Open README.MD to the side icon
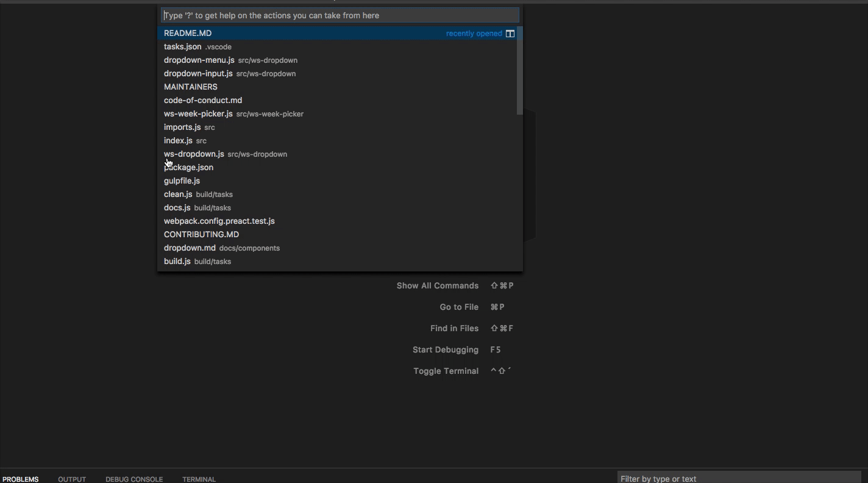 pos(510,34)
